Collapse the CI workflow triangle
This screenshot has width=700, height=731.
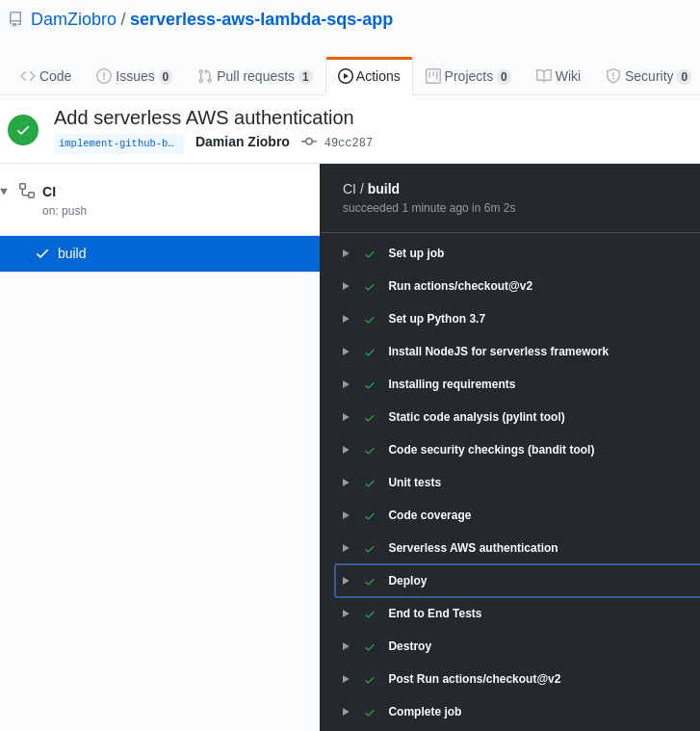tap(4, 191)
